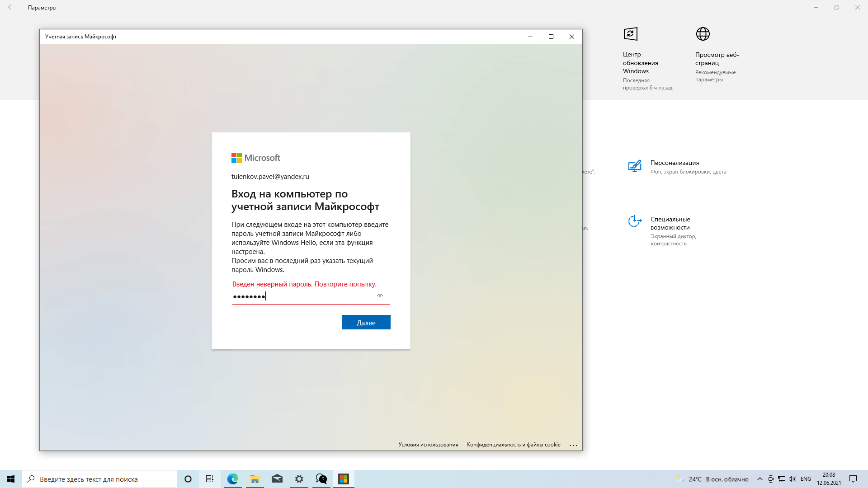The height and width of the screenshot is (488, 868).
Task: Switch to Settings gear on taskbar
Action: [299, 479]
